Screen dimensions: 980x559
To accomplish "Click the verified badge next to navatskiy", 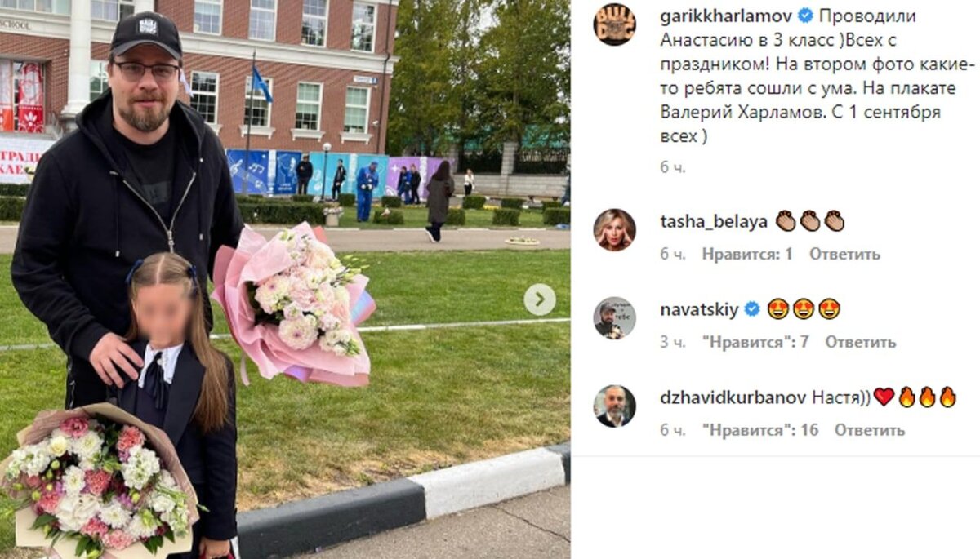I will click(x=752, y=309).
